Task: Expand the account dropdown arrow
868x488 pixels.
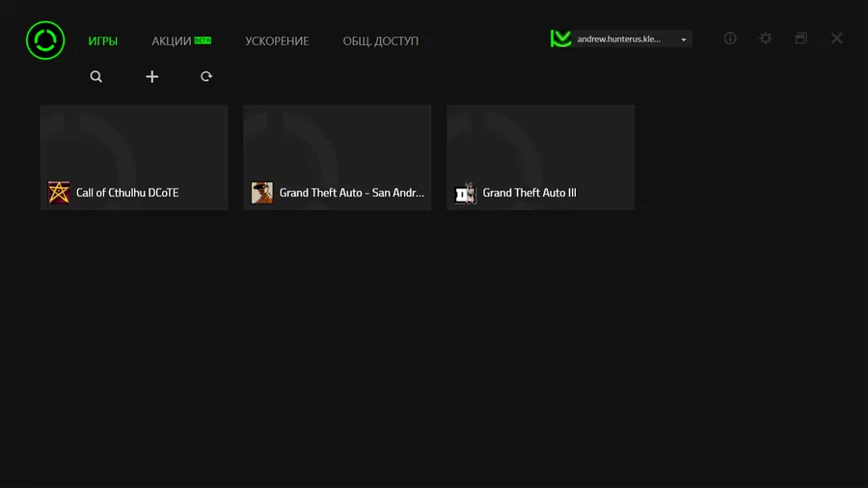Action: pyautogui.click(x=684, y=40)
